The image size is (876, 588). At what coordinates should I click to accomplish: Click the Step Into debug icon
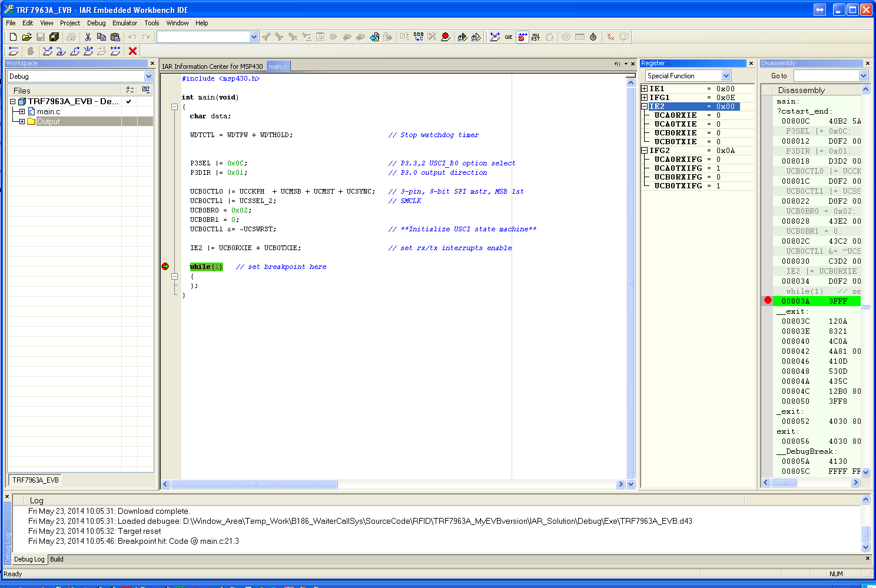(61, 51)
